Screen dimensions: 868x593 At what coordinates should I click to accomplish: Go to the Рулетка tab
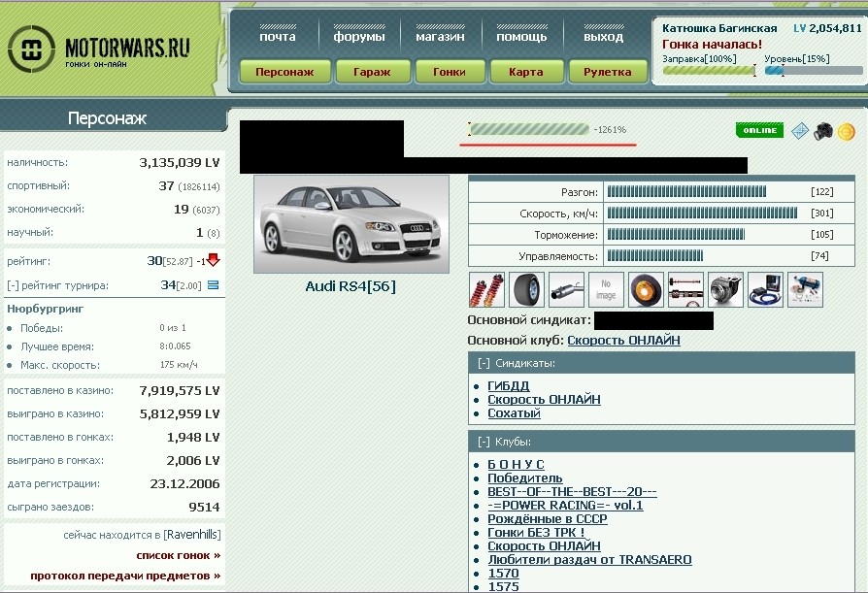pos(607,72)
